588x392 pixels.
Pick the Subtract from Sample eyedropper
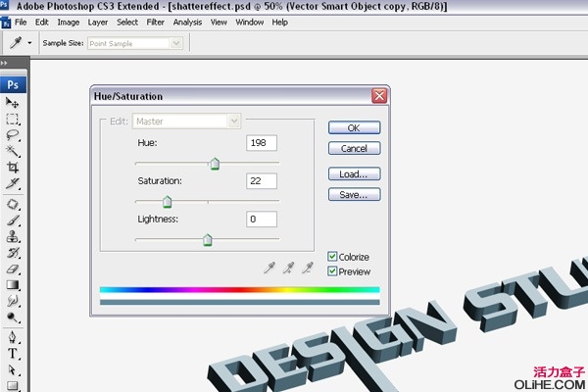coord(308,268)
